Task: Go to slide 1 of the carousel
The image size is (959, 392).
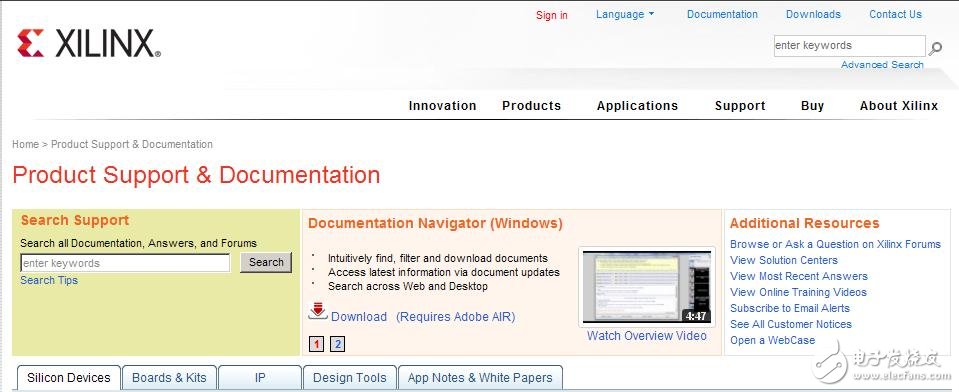Action: tap(316, 344)
